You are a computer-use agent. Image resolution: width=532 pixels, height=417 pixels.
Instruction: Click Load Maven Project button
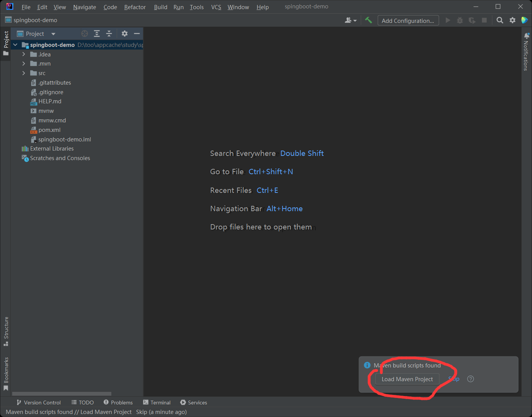(407, 379)
